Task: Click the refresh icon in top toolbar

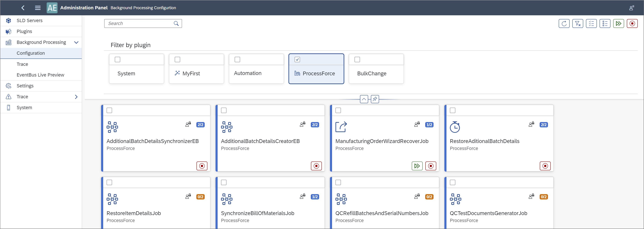Action: (x=564, y=23)
